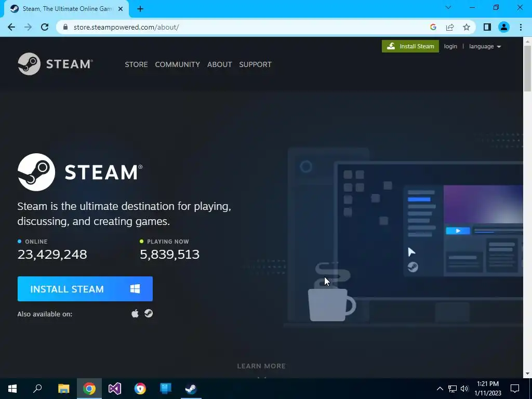Click the blue INSTALL STEAM button
Viewport: 532px width, 399px height.
coord(85,289)
